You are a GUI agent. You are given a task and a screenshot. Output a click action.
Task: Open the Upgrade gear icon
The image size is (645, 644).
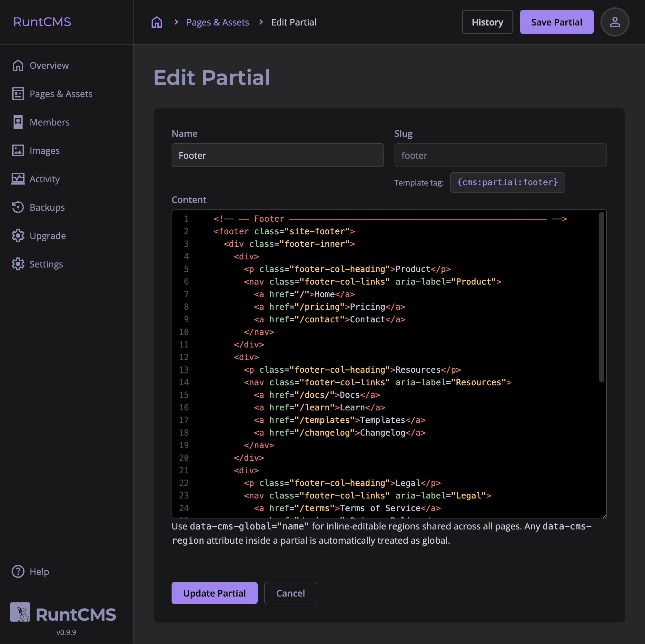(18, 236)
